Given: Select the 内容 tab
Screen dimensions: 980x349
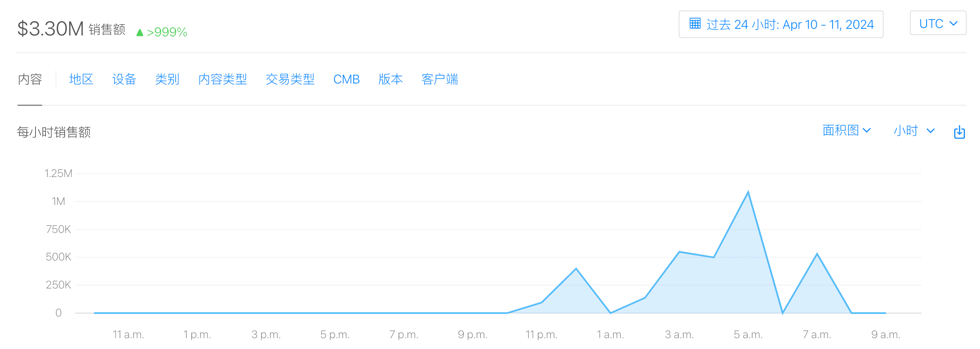Looking at the screenshot, I should [30, 79].
